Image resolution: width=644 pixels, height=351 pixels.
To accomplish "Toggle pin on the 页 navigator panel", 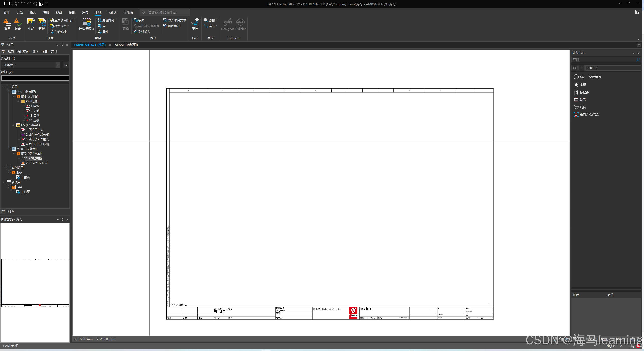I will click(x=62, y=45).
